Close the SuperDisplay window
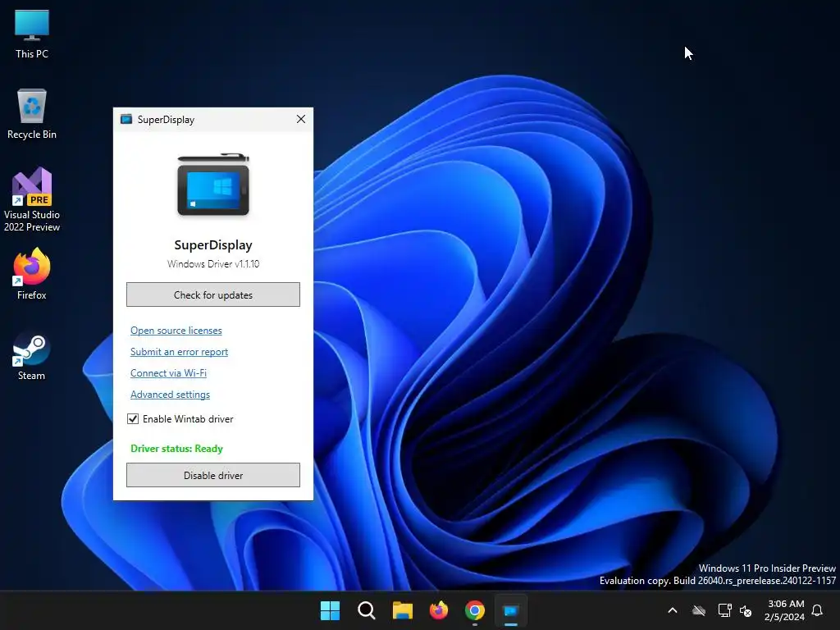Screen dimensions: 840x630 tap(301, 119)
